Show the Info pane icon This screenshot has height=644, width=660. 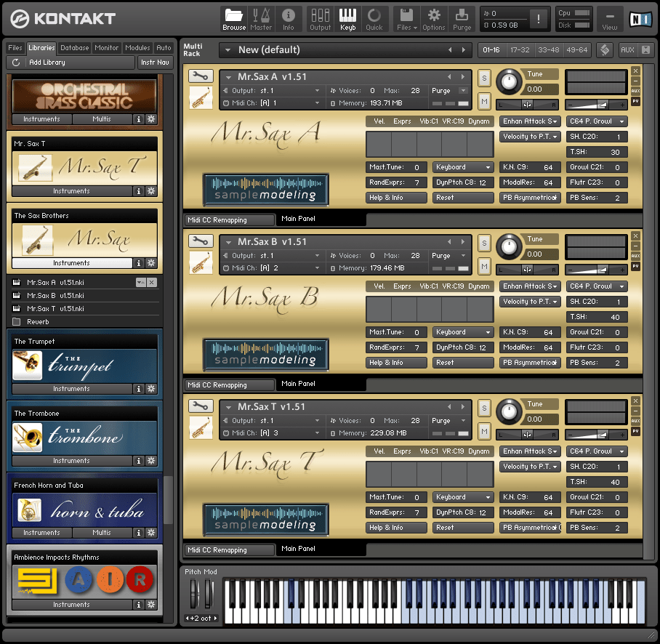[x=289, y=20]
